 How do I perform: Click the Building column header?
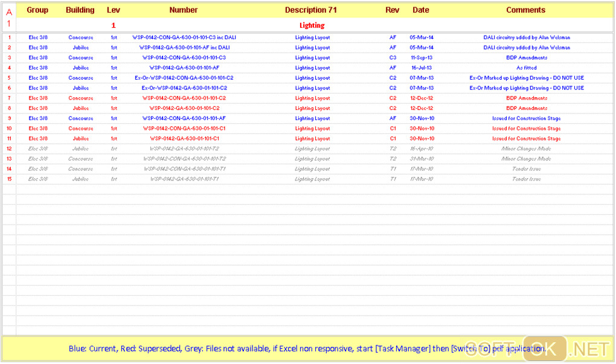tap(80, 10)
